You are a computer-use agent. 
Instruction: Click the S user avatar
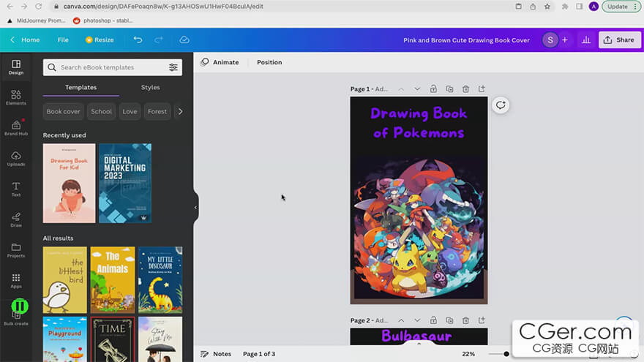(550, 39)
